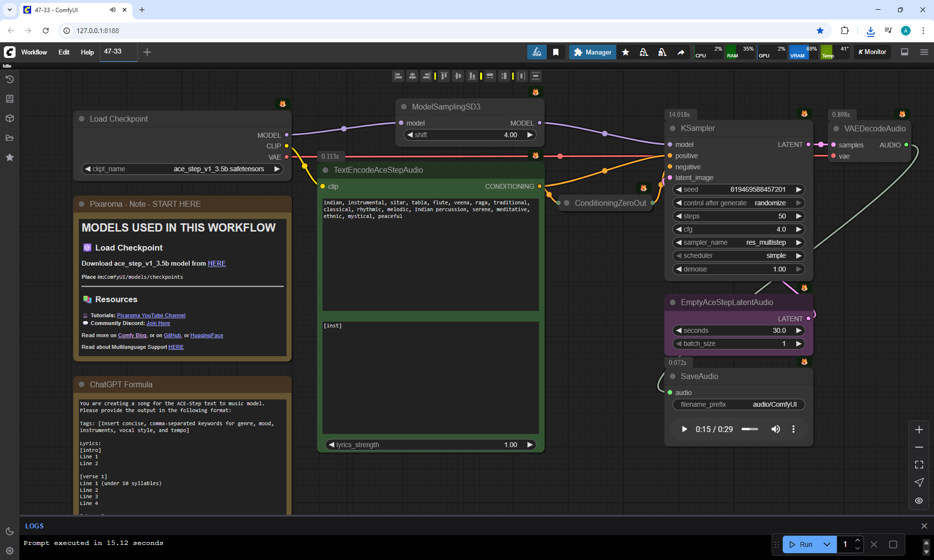934x560 pixels.
Task: Open the node library sidebar icon
Action: tap(9, 99)
